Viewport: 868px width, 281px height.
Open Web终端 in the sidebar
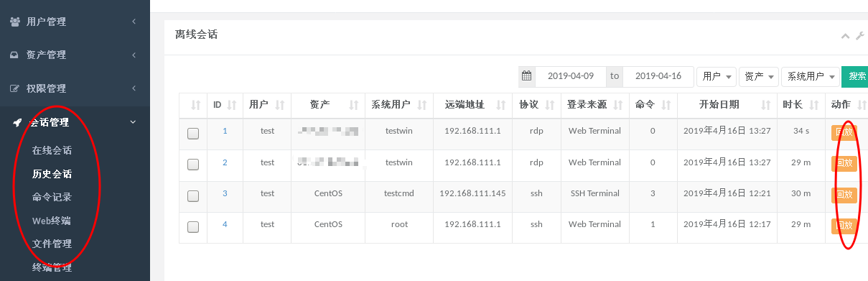point(52,221)
